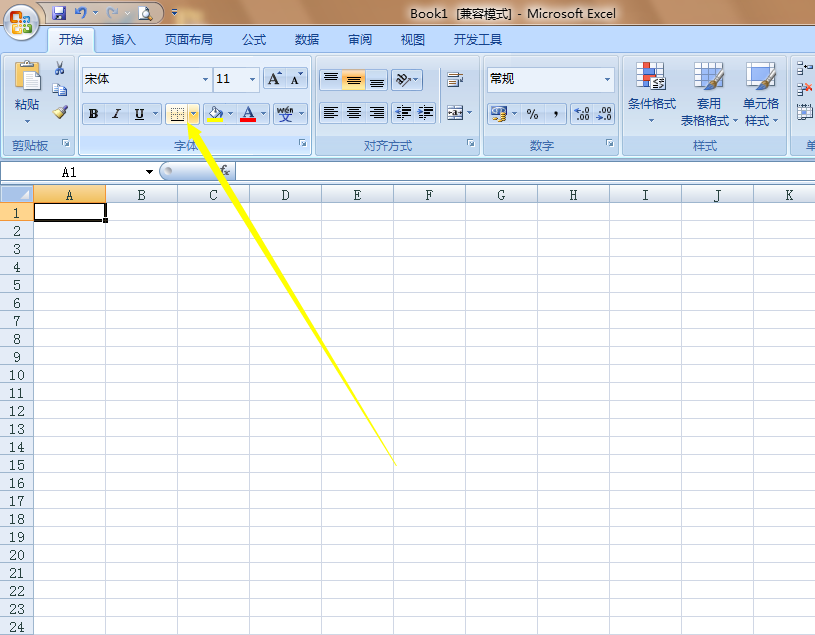Screen dimensions: 815x635
Task: Open 单元格样式 cell styles
Action: coord(761,94)
